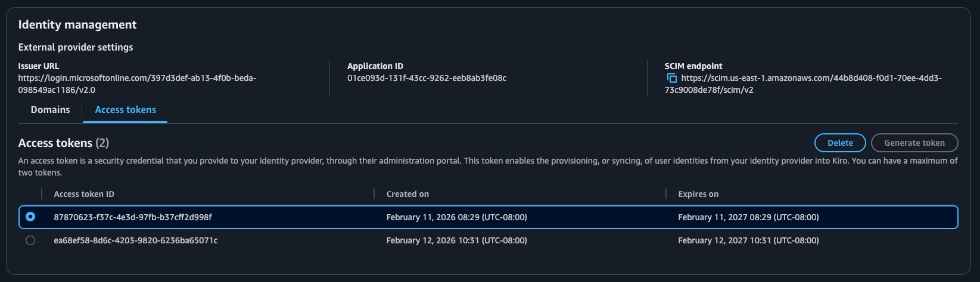Open the Access tokens tab

coord(125,110)
